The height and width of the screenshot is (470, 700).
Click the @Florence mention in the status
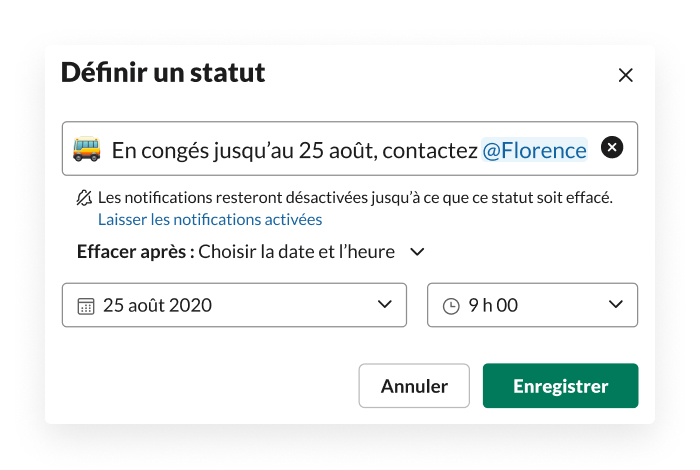534,150
